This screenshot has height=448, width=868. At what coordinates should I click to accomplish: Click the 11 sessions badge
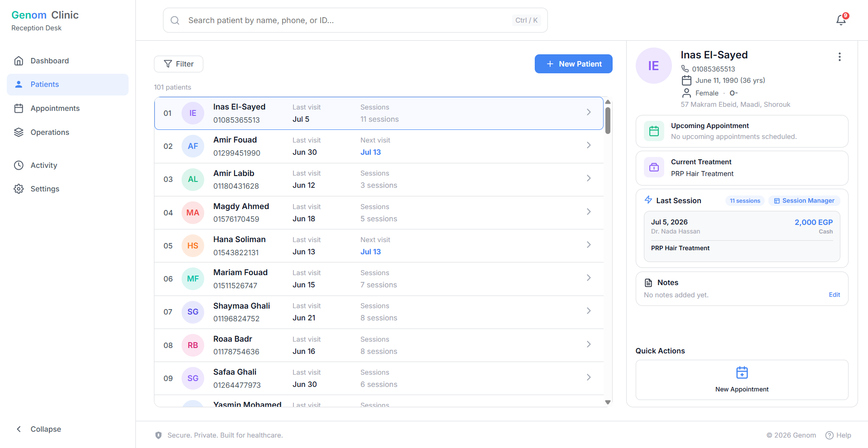[x=745, y=200]
